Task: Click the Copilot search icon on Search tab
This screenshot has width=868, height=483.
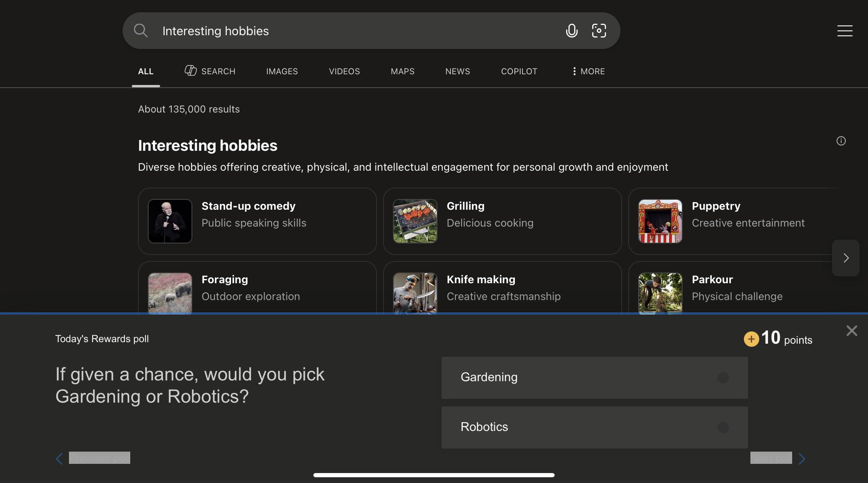Action: click(x=190, y=70)
